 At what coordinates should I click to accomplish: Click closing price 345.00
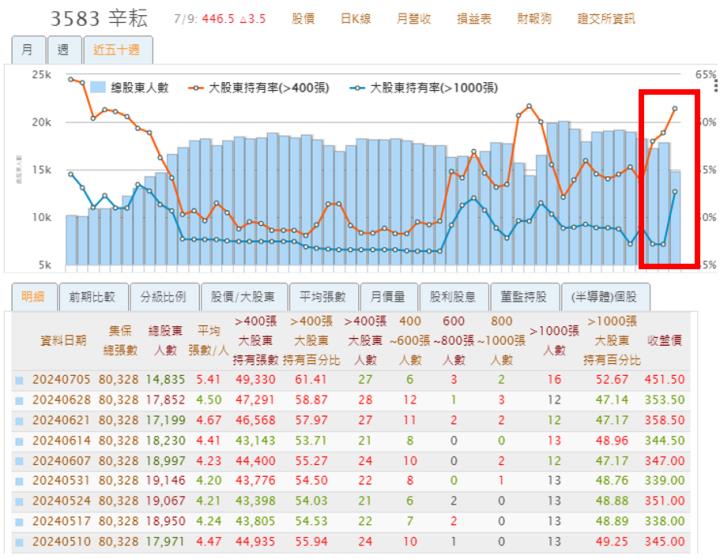[x=664, y=542]
